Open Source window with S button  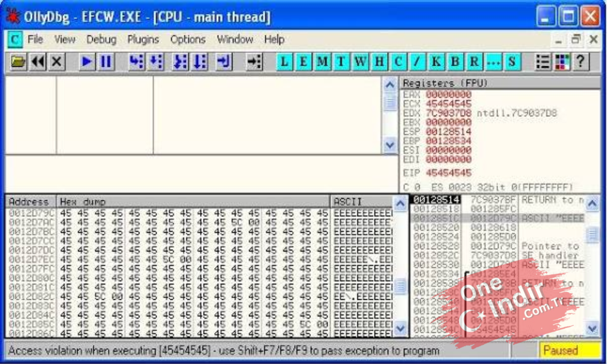[x=512, y=62]
